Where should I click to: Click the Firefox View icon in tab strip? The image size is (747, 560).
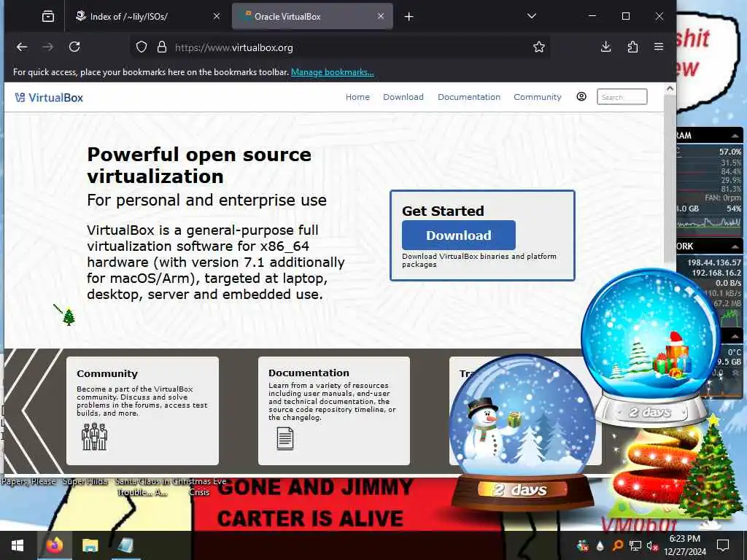48,17
